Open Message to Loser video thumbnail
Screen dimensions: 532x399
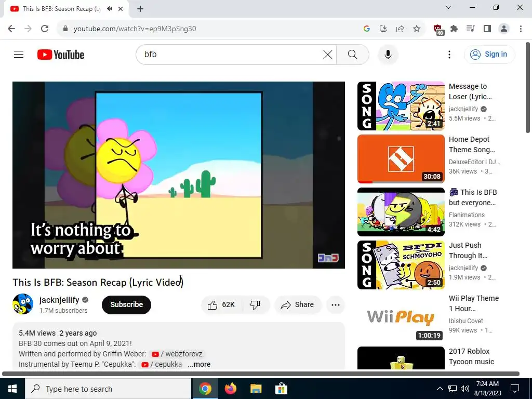click(401, 106)
